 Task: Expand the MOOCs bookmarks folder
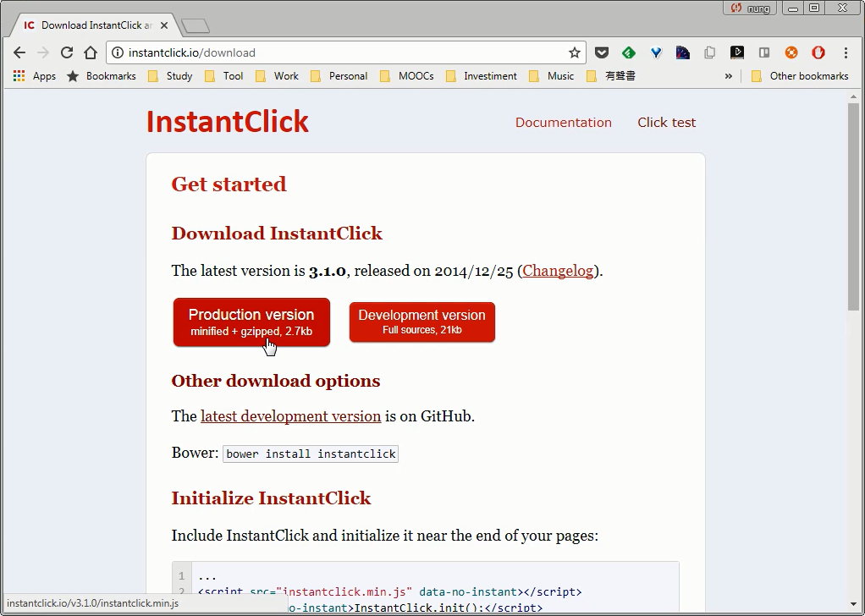407,76
